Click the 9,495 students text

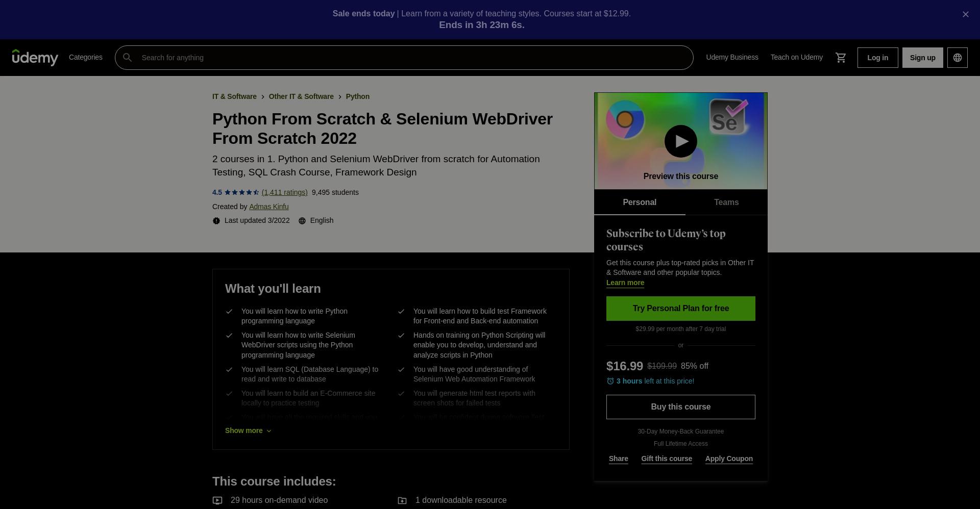pyautogui.click(x=335, y=192)
